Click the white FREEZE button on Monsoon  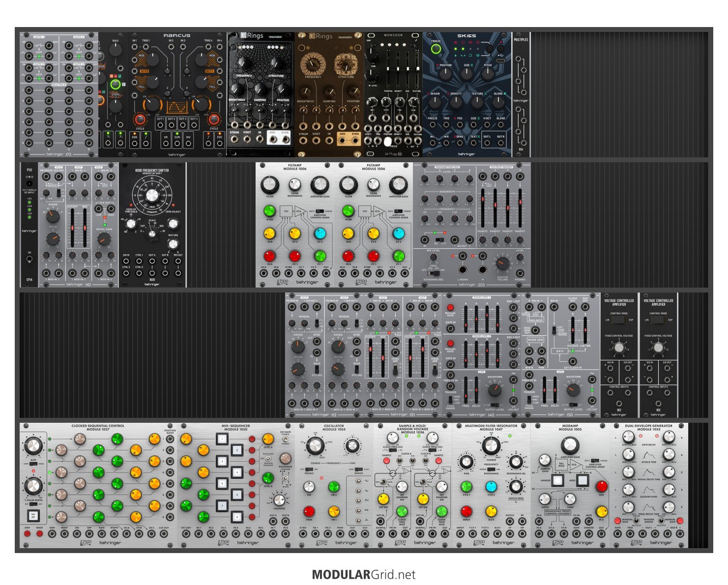click(388, 142)
